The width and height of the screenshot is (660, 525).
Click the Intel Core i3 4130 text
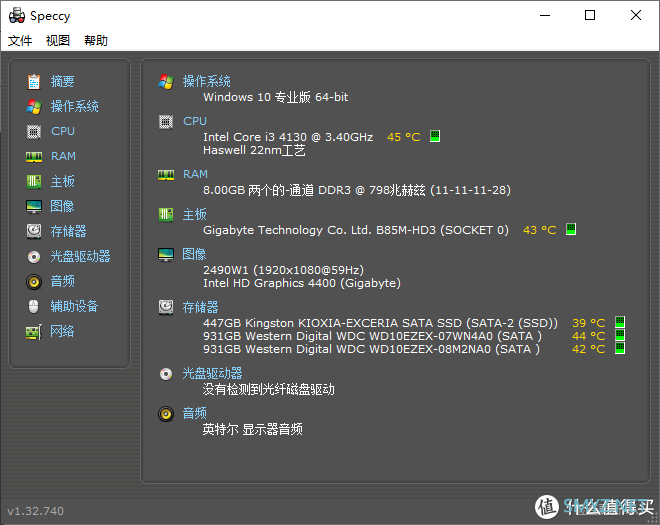point(288,137)
